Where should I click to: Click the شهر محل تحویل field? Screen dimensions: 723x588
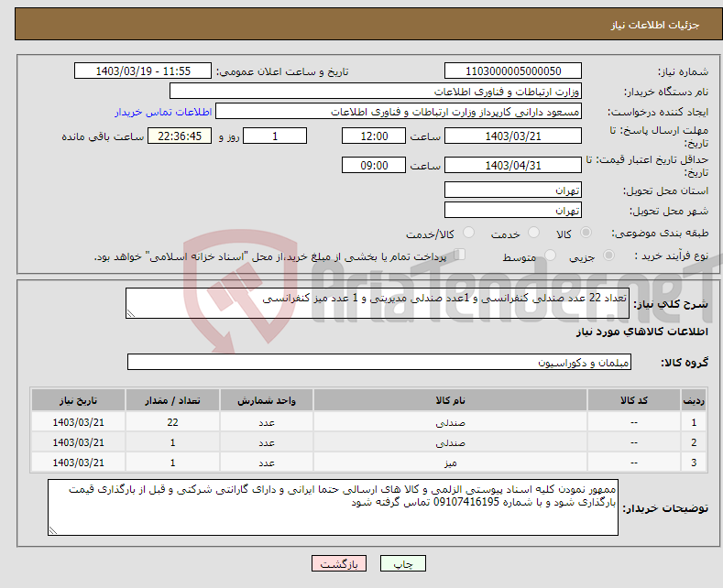pyautogui.click(x=513, y=210)
